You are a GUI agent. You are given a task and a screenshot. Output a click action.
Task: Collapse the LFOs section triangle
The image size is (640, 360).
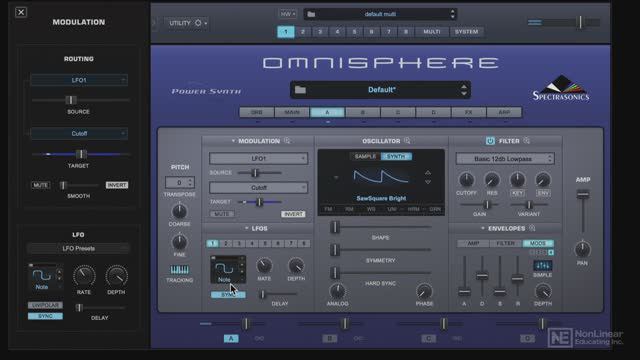coord(247,228)
